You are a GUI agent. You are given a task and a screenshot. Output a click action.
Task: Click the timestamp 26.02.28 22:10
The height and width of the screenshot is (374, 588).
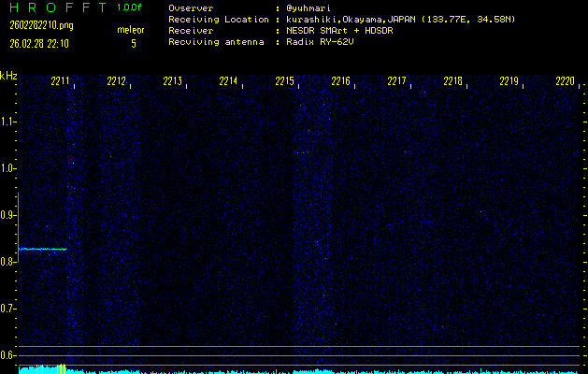(x=39, y=44)
